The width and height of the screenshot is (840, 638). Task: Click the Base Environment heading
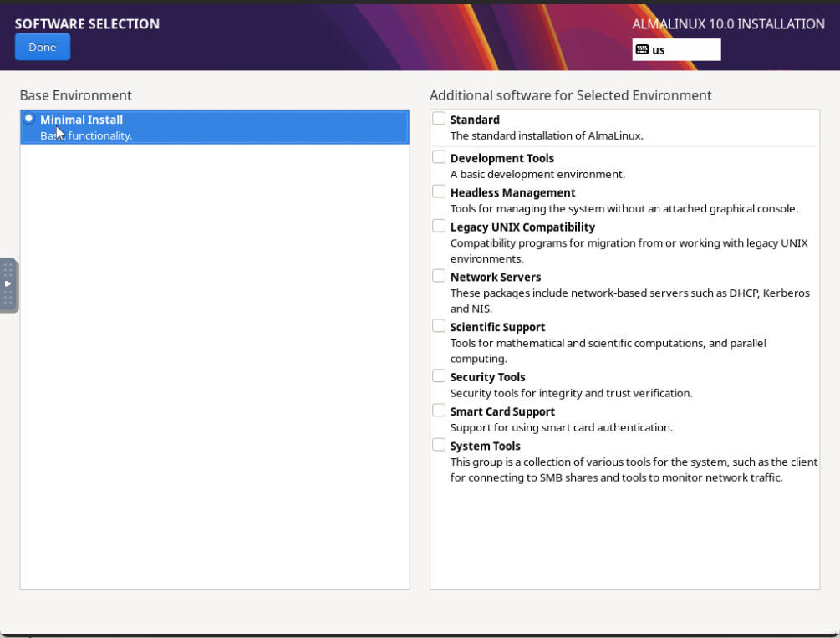[x=75, y=95]
